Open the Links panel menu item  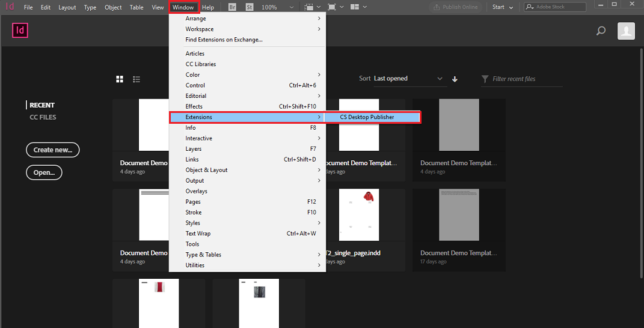coord(247,159)
